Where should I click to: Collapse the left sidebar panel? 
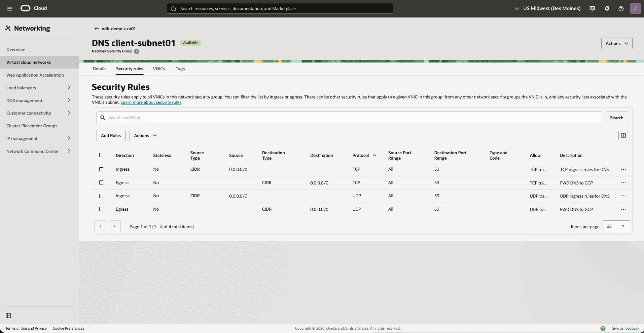pos(8,316)
